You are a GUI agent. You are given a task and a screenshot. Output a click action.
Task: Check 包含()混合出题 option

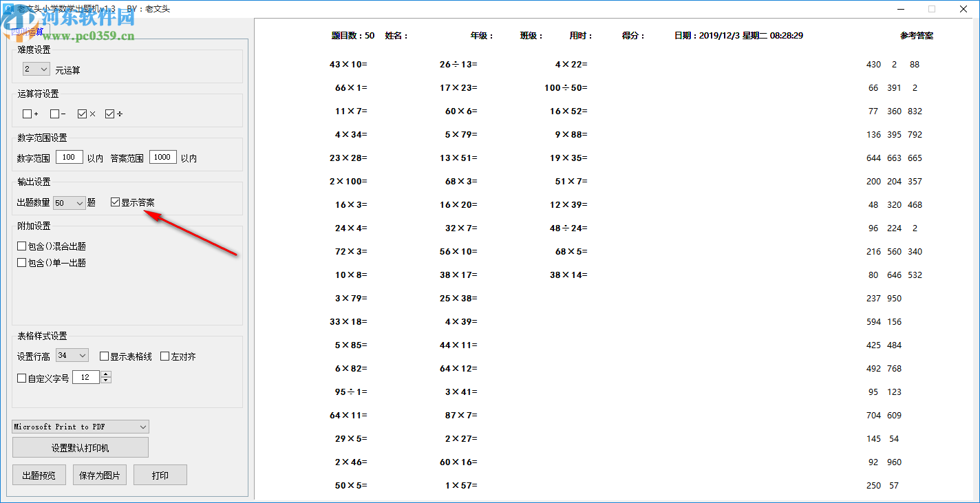tap(21, 247)
